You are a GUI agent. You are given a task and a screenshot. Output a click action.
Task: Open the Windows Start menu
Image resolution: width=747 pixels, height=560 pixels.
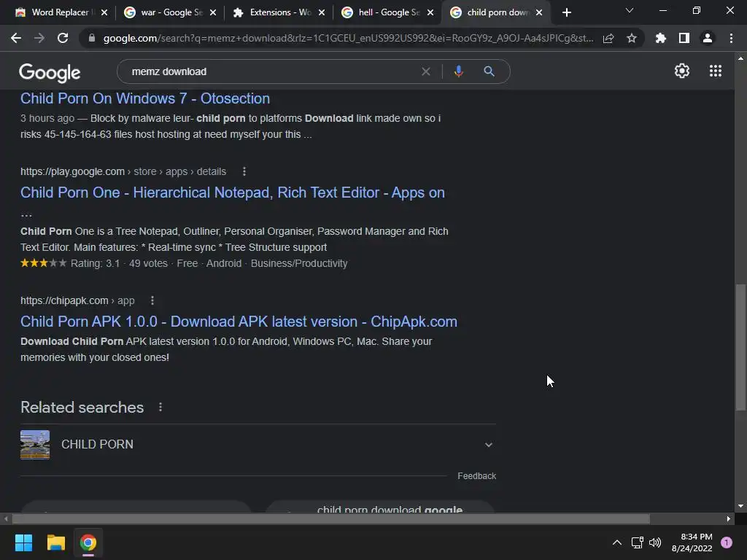pyautogui.click(x=23, y=542)
